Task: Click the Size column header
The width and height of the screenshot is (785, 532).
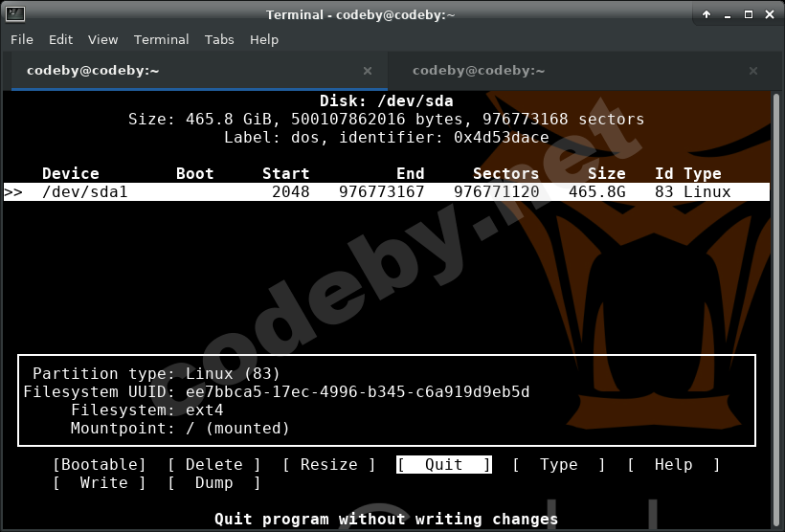Action: coord(607,173)
